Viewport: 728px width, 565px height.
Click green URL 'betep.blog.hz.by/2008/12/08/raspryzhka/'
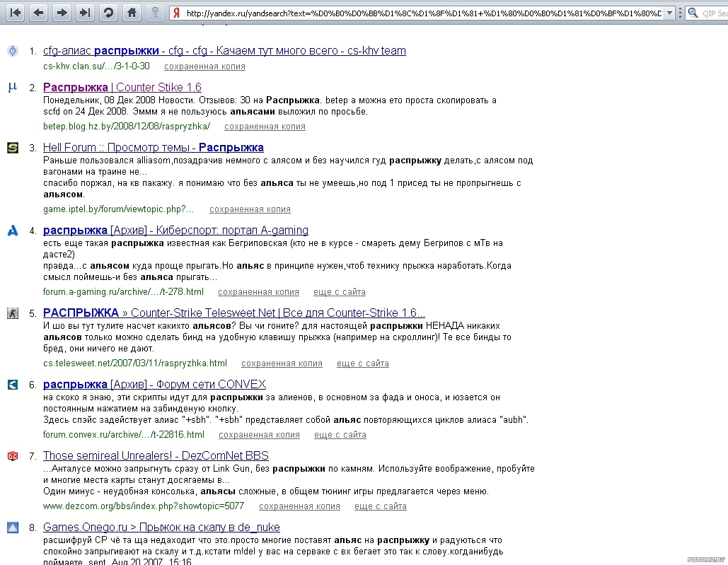(127, 126)
